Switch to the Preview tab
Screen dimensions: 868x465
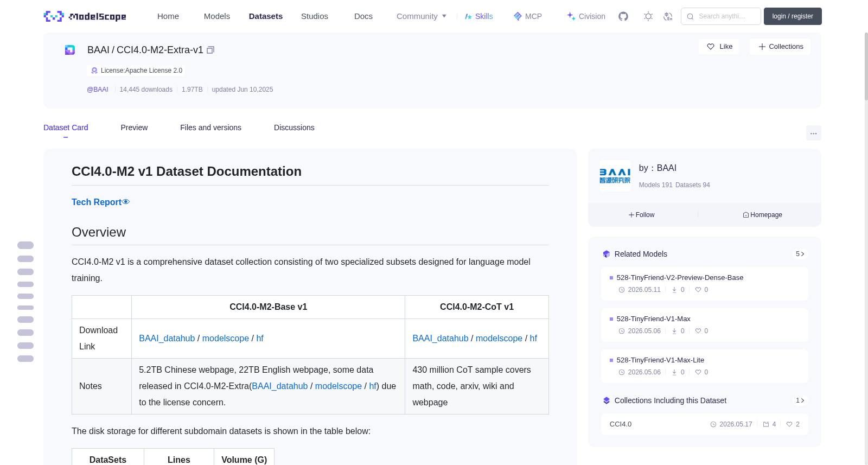[134, 128]
